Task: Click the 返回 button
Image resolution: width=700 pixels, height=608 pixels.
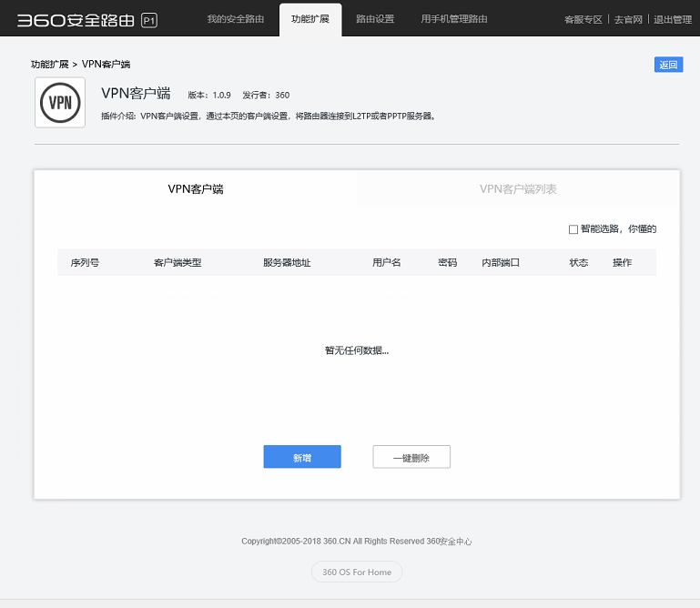Action: [x=668, y=65]
